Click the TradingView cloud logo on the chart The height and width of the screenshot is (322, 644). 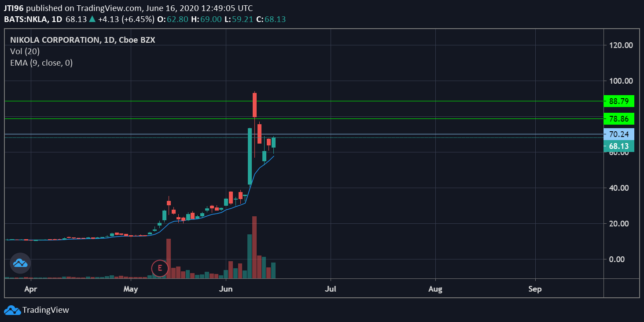(20, 263)
